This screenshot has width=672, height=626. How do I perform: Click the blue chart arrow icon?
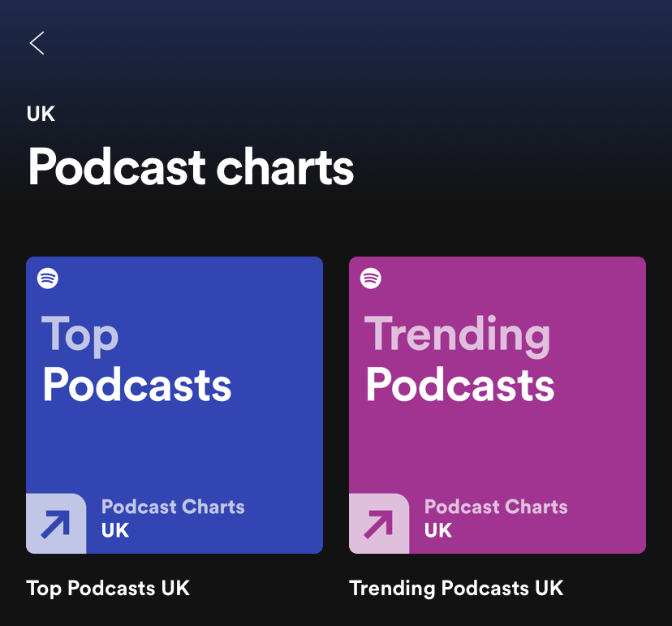pos(56,524)
